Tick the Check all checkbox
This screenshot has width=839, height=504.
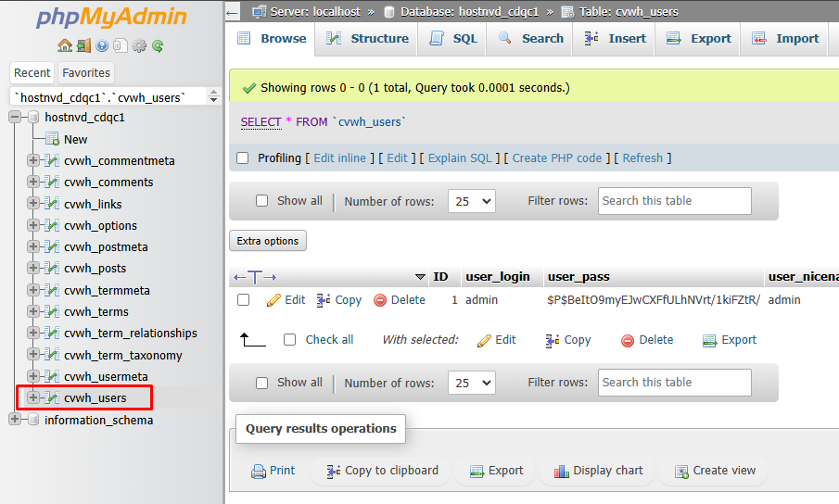[289, 340]
